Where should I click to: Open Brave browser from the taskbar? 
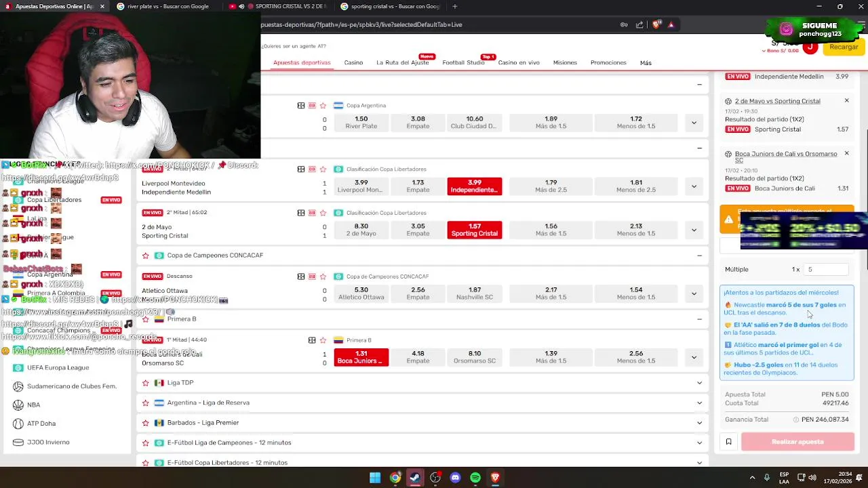click(x=495, y=478)
